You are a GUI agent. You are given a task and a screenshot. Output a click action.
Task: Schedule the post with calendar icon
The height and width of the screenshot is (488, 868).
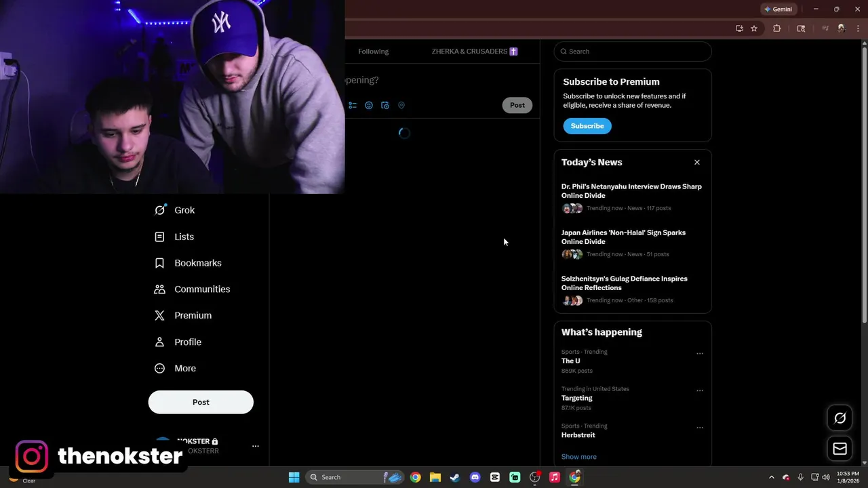pos(385,105)
